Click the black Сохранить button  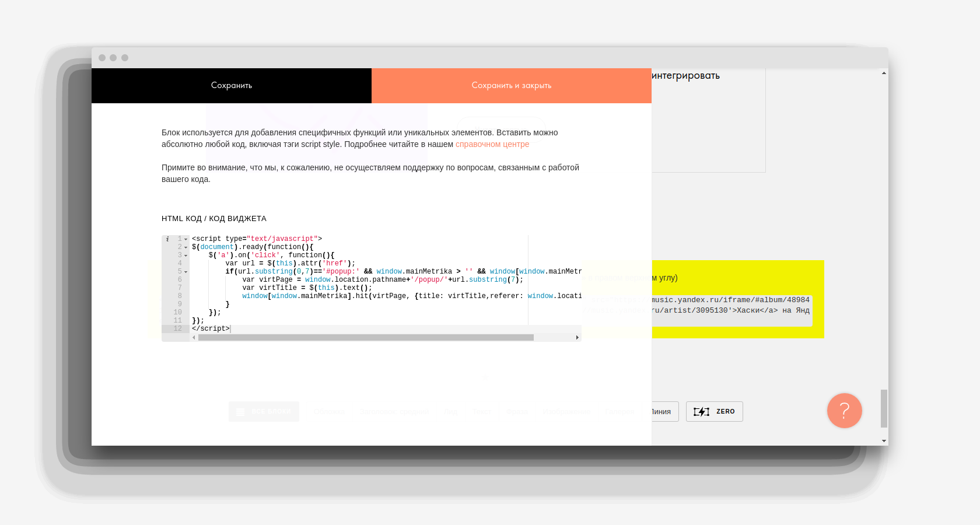(232, 86)
